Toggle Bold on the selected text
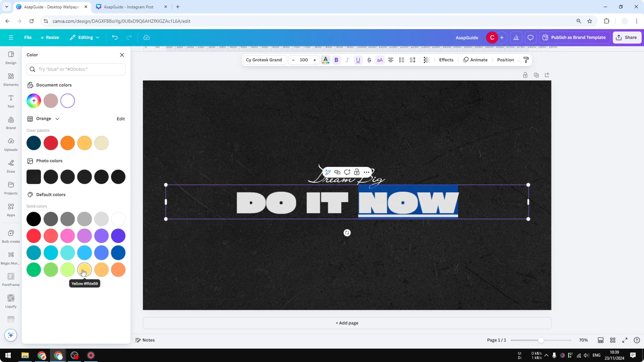This screenshot has width=644, height=362. pyautogui.click(x=337, y=60)
